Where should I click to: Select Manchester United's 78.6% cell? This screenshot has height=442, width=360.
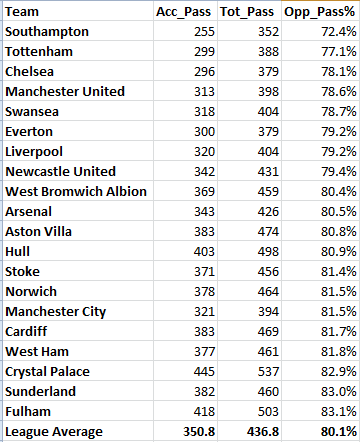point(320,92)
